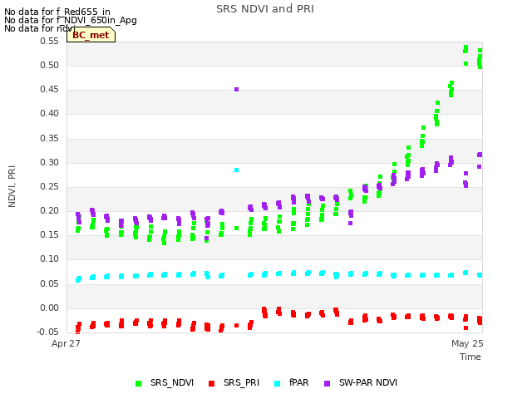Click the isolated cyan fPAR outlier near 0.28
The height and width of the screenshot is (399, 532).
(236, 170)
